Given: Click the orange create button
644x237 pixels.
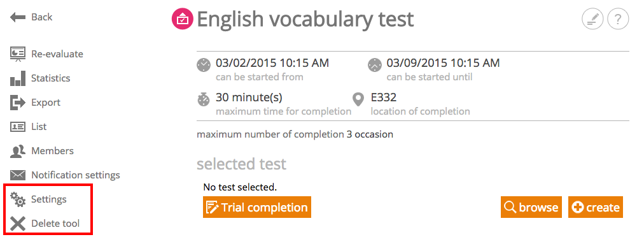Looking at the screenshot, I should coord(596,207).
